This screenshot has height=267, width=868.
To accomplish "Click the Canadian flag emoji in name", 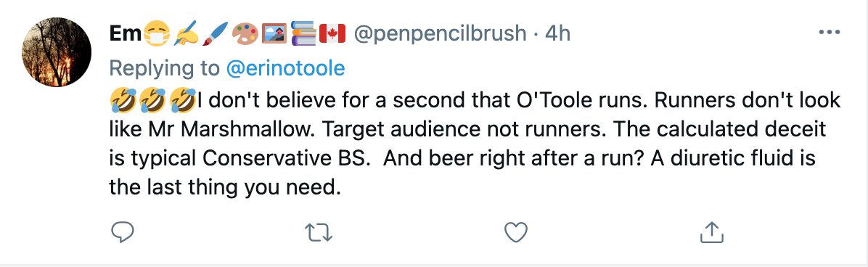I will tap(332, 34).
